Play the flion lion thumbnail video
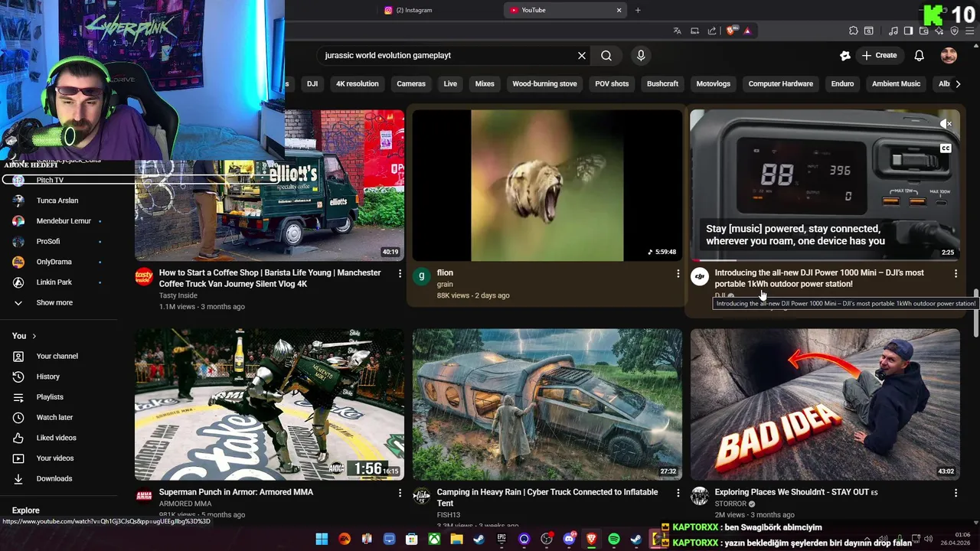Viewport: 980px width, 551px height. (x=547, y=185)
